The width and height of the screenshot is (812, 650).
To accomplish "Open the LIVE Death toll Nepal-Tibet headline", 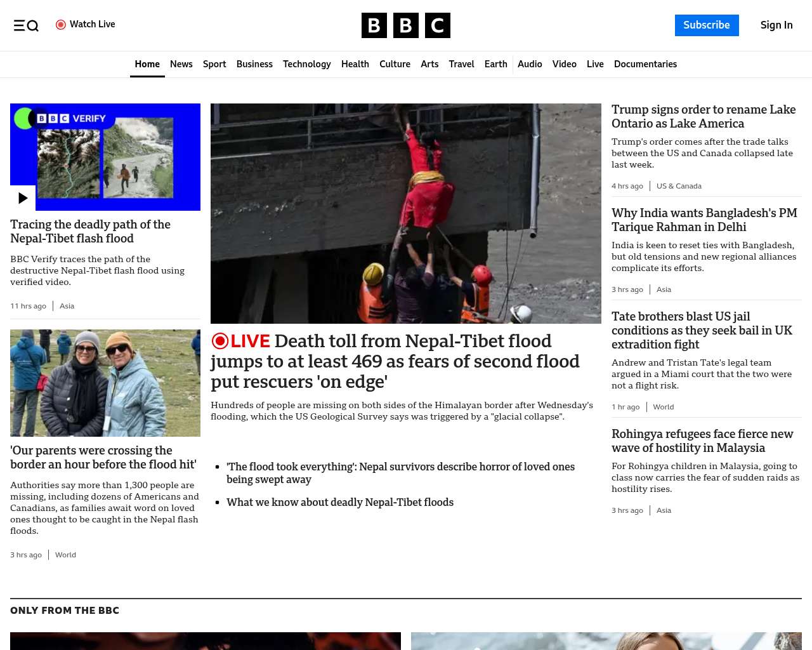I will 395,361.
